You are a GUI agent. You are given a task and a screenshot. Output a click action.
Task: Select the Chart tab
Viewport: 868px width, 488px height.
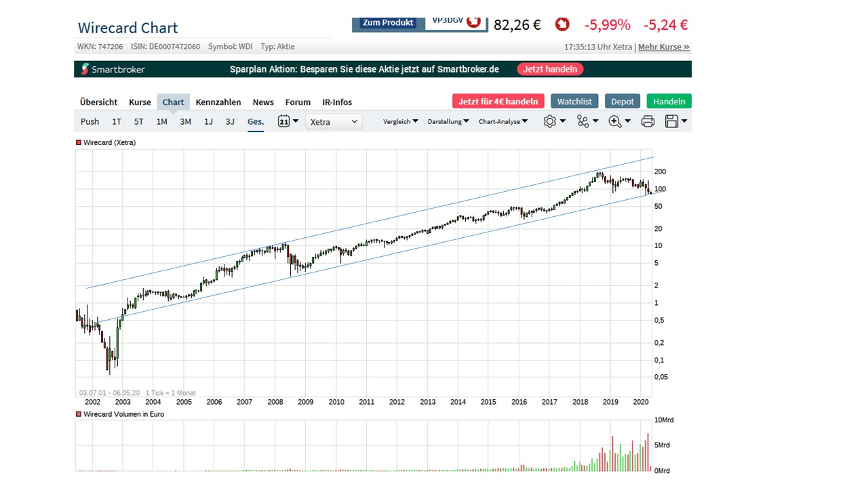click(173, 102)
